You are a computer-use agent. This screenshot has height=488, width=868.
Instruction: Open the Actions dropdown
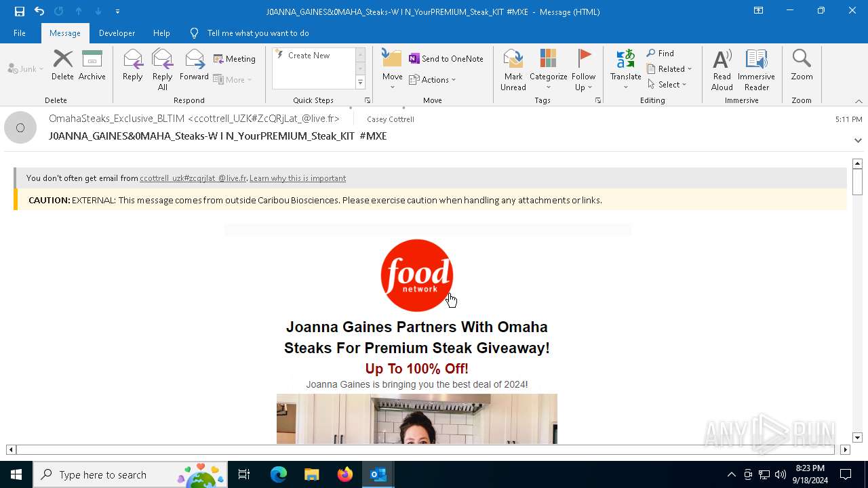(x=433, y=79)
